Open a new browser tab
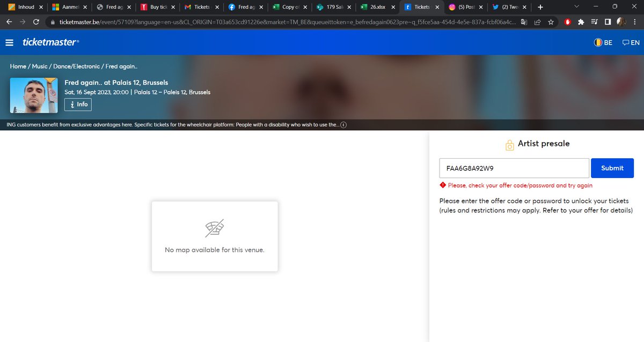 click(540, 7)
